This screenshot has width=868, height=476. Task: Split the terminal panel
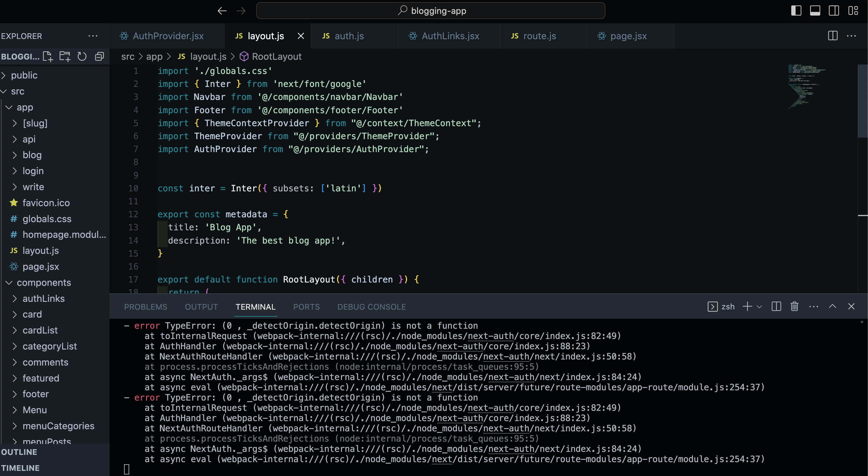(x=776, y=307)
